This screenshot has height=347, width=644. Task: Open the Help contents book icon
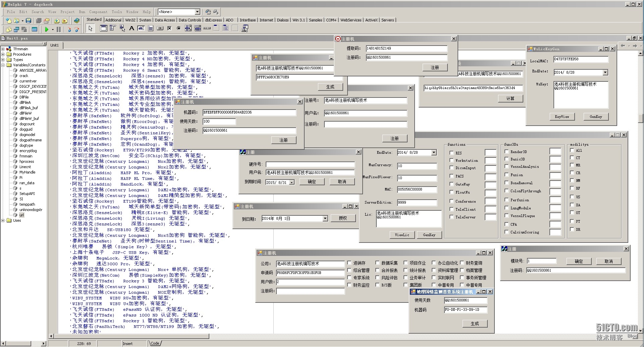[x=77, y=21]
